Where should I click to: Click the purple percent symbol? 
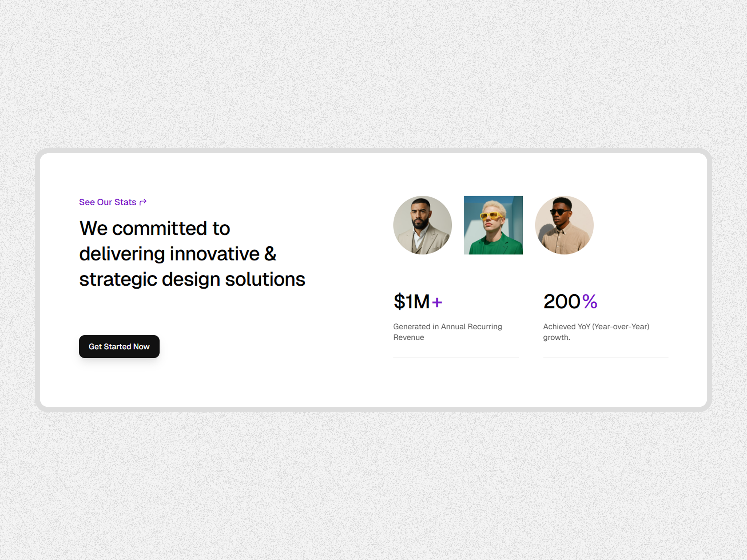tap(590, 301)
